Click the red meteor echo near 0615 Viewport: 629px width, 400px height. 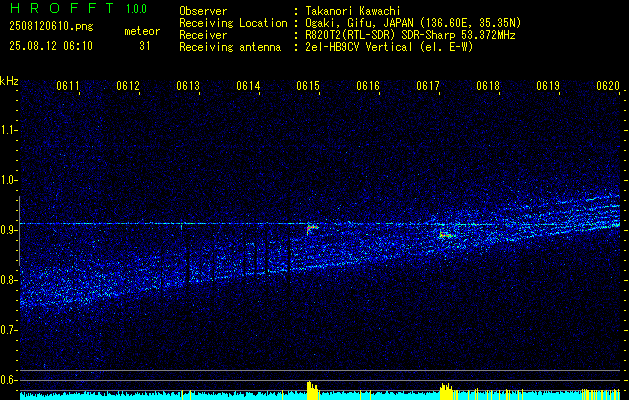click(x=312, y=229)
